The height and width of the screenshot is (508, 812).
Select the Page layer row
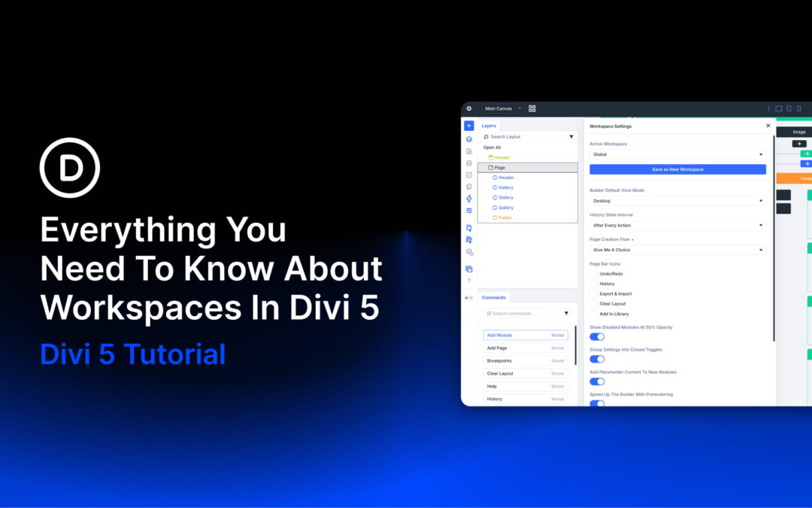click(x=527, y=167)
